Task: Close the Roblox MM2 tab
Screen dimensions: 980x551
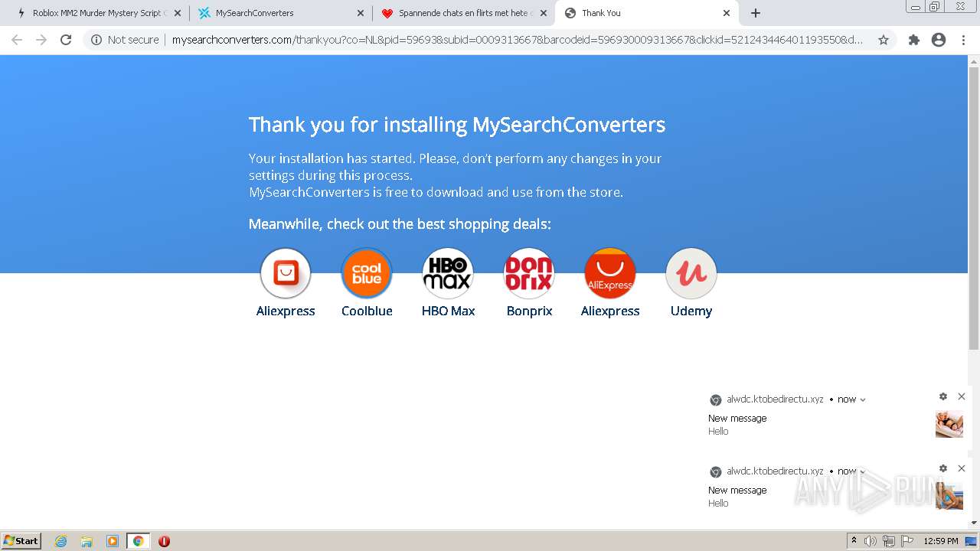Action: (x=178, y=13)
